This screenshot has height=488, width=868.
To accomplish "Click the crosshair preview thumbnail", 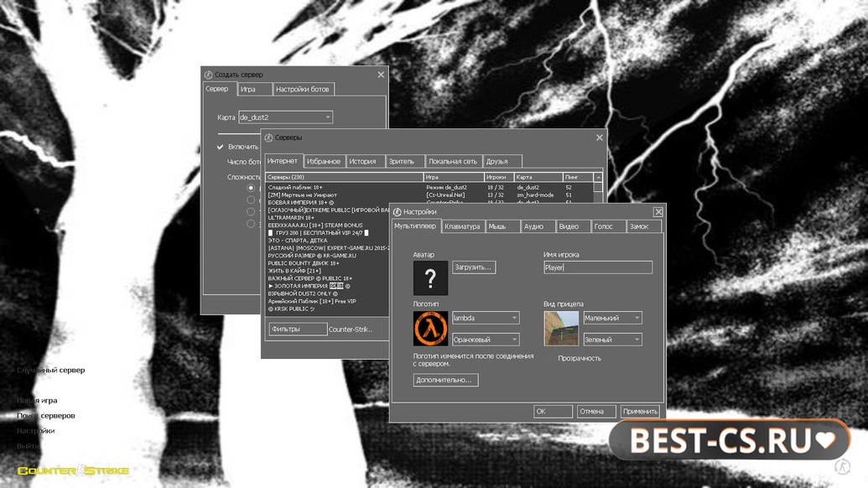I will pos(561,328).
